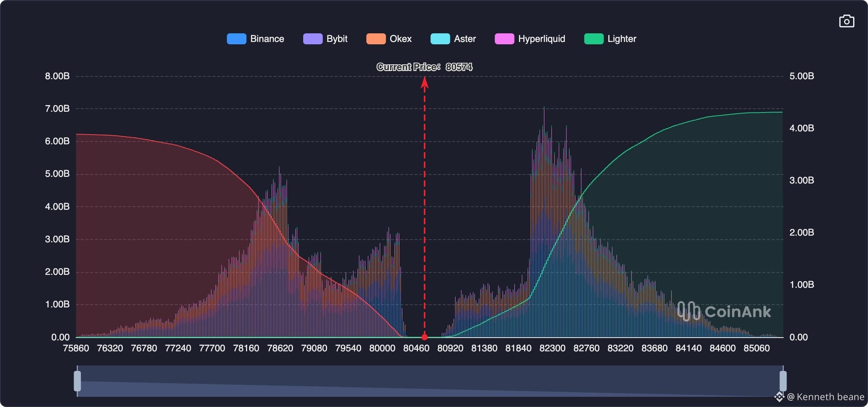This screenshot has width=868, height=407.
Task: Click the 81840 price tick label
Action: tap(519, 348)
